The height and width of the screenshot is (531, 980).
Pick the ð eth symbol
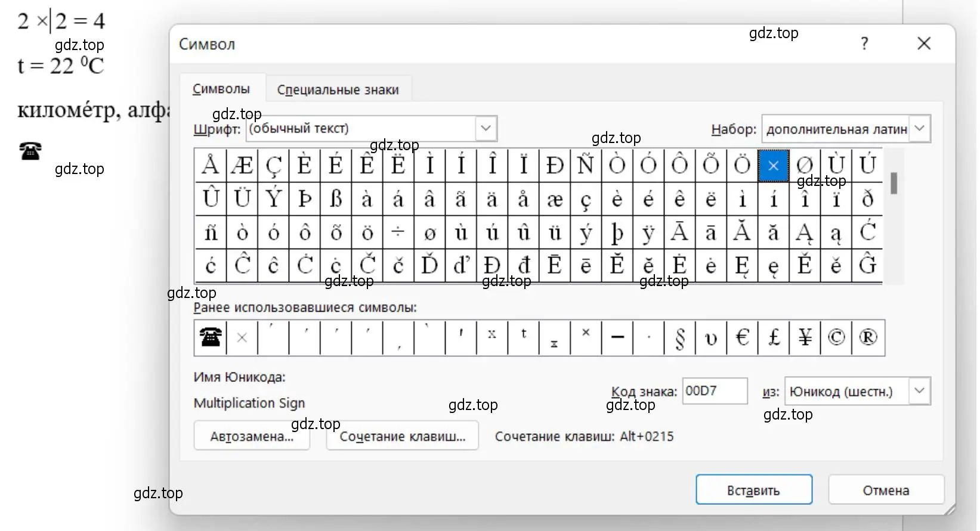coord(867,199)
